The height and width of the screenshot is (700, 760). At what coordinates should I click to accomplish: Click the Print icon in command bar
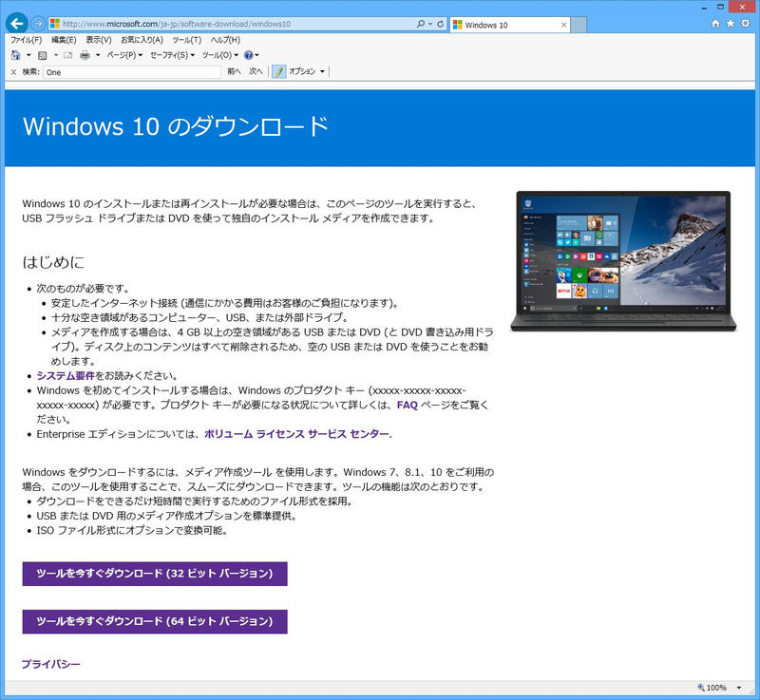coord(85,55)
